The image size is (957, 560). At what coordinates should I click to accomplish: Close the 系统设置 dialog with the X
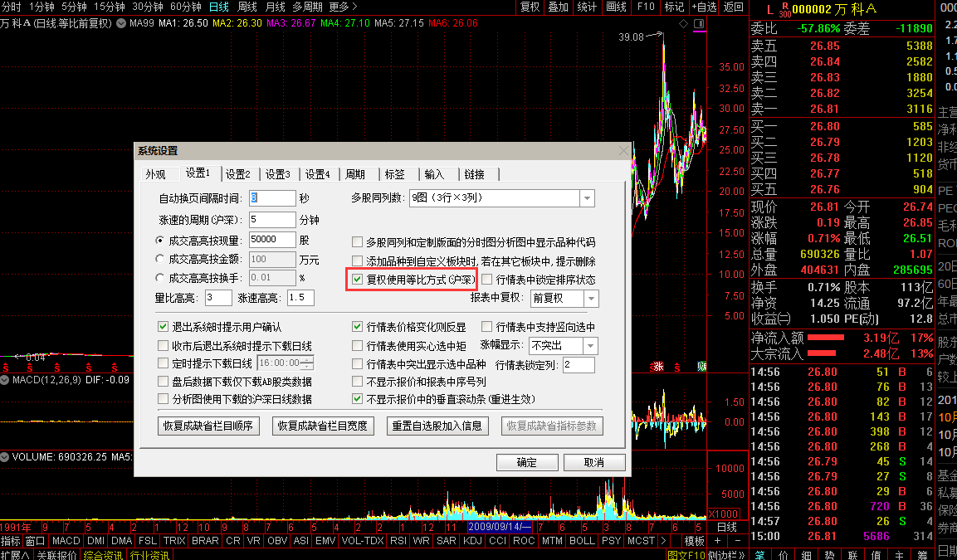point(624,151)
